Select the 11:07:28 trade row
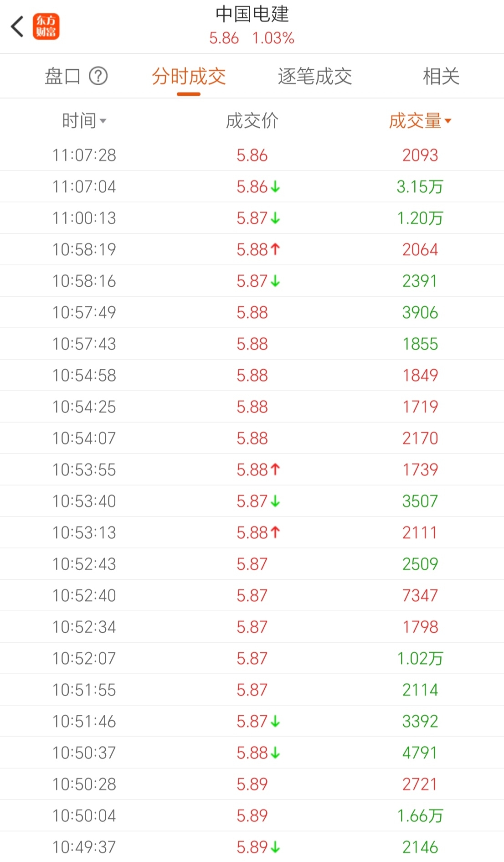The width and height of the screenshot is (504, 862). coord(252,155)
